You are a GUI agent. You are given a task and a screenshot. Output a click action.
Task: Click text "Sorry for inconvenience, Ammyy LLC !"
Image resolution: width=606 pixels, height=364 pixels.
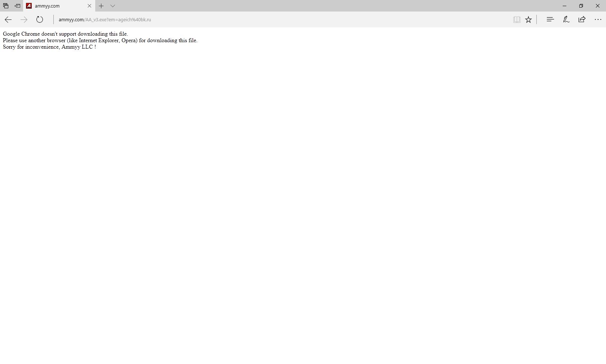click(x=49, y=47)
